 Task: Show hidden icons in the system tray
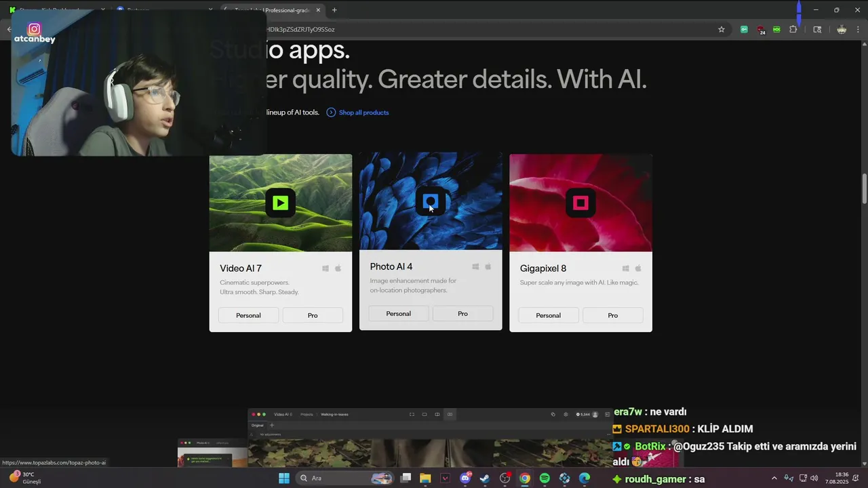click(x=774, y=479)
